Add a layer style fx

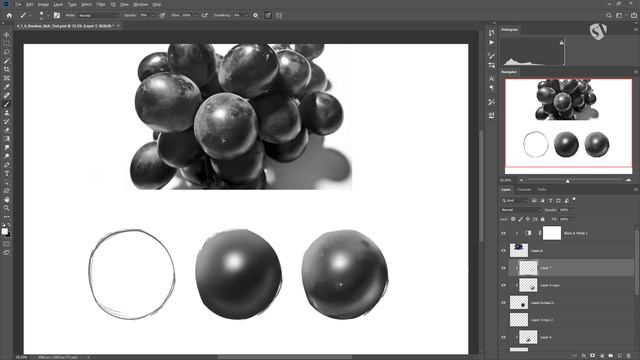pos(584,356)
